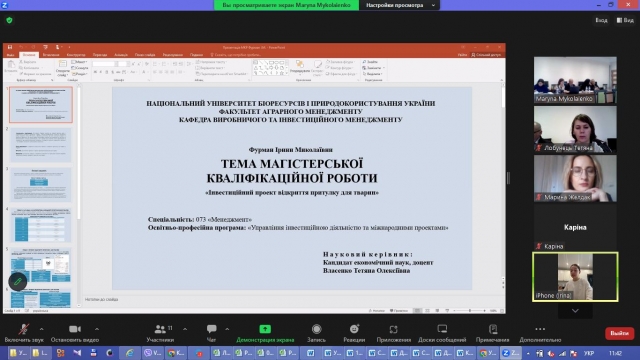Screen dimensions: 640x360
Task: Click the Arrange (Упорядкувати) icon in ribbon
Action: [300, 67]
